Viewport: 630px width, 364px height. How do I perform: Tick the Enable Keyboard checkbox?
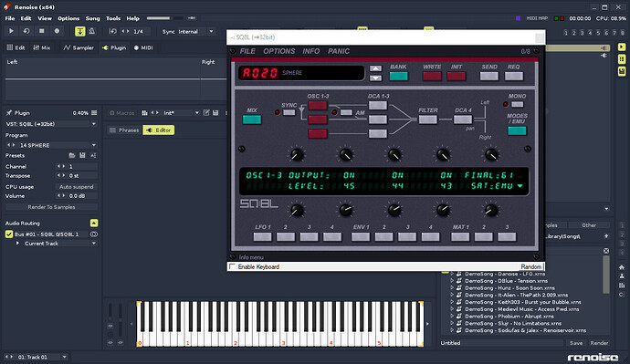click(232, 266)
